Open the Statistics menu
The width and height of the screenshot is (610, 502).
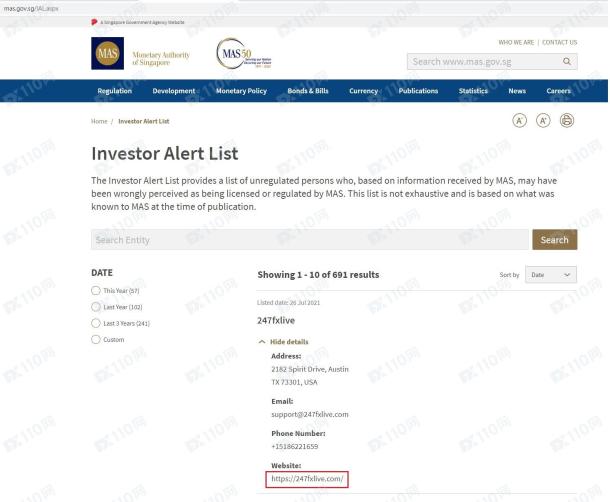[x=473, y=91]
